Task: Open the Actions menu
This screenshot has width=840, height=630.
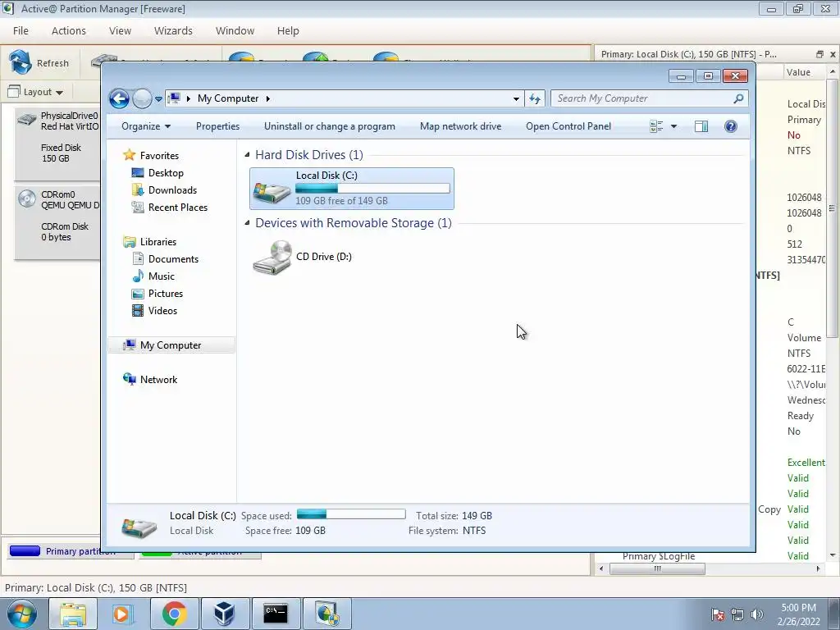Action: coord(69,30)
